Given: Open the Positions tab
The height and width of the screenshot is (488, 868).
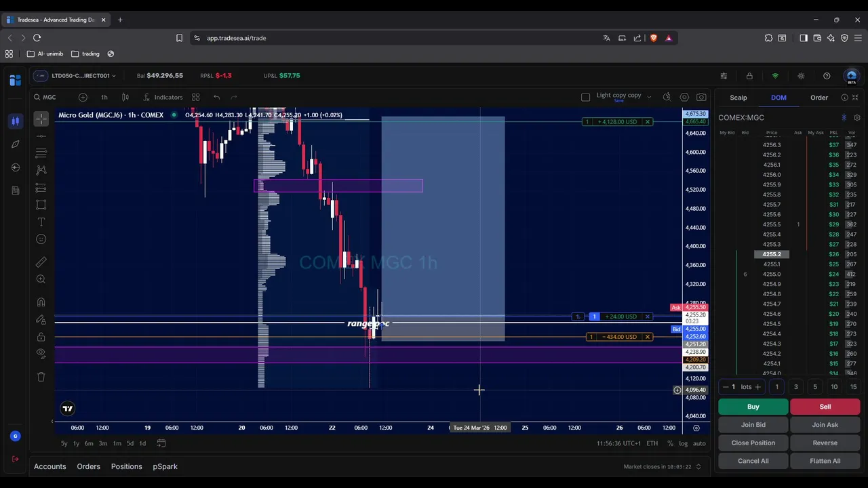Looking at the screenshot, I should point(127,466).
